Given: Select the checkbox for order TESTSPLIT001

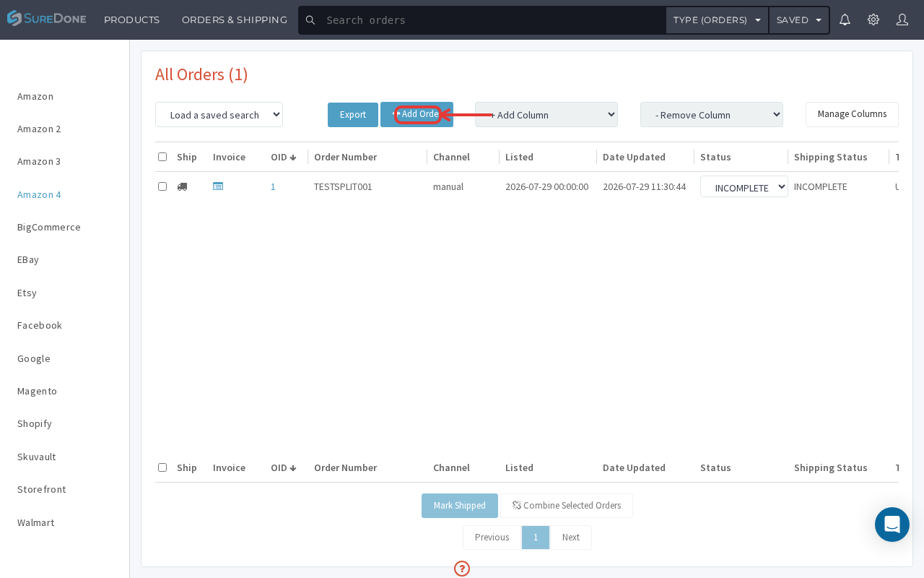Looking at the screenshot, I should pos(162,186).
